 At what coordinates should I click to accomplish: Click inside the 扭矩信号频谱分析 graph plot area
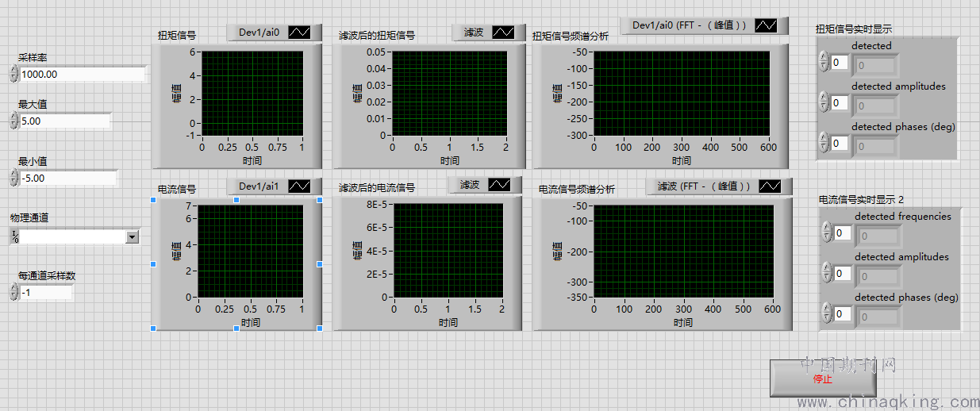682,93
